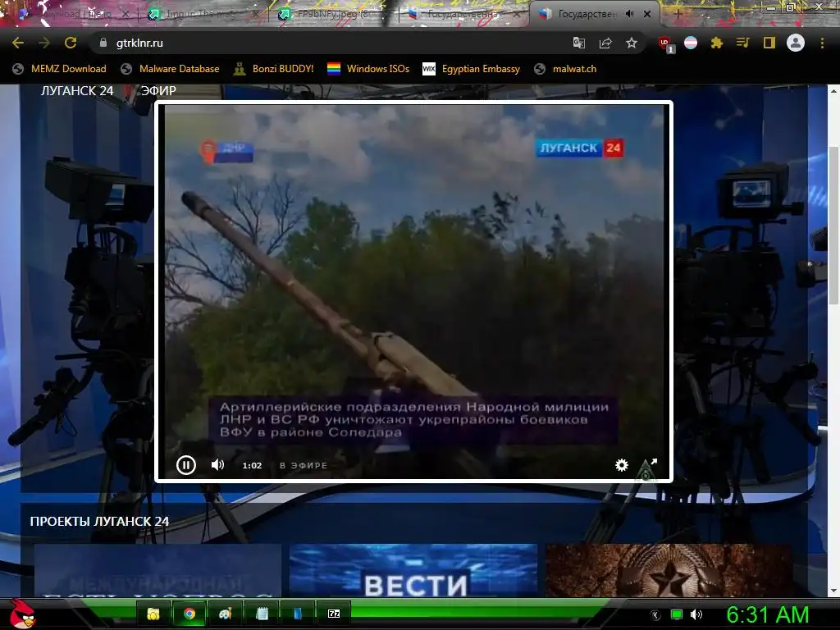Open the Chrome three-dot menu
Viewport: 840px width, 630px height.
click(822, 43)
